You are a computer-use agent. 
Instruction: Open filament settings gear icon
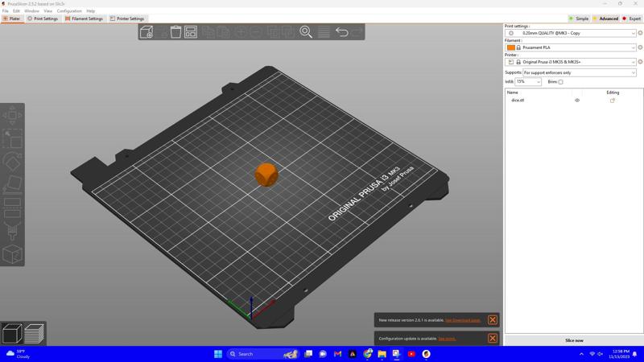pyautogui.click(x=640, y=47)
